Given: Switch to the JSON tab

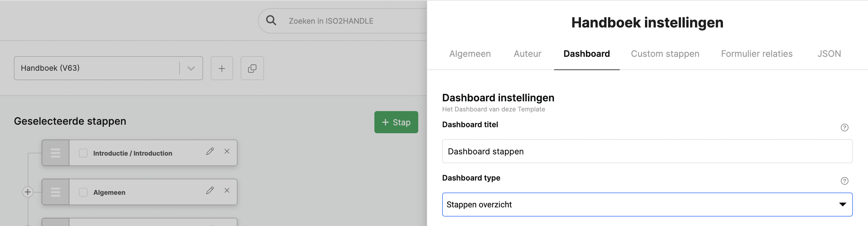Looking at the screenshot, I should tap(829, 54).
